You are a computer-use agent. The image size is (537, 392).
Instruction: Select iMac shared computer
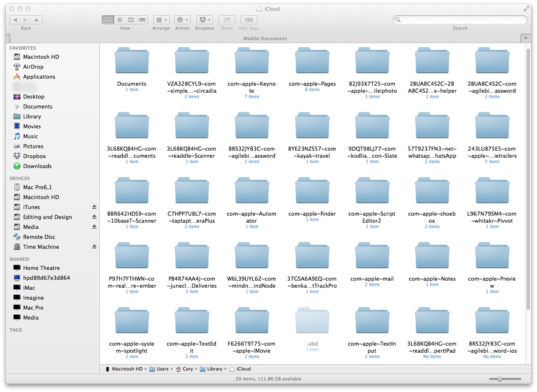click(29, 288)
